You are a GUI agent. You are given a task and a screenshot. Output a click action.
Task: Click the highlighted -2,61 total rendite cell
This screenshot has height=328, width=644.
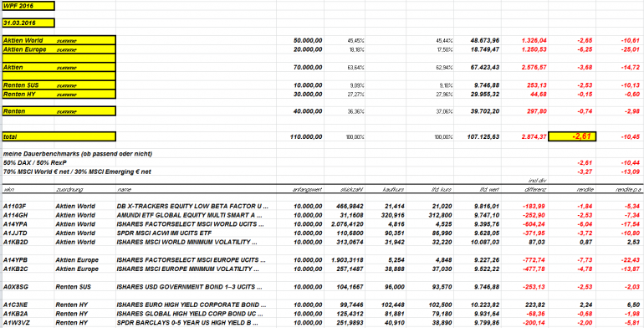coord(572,136)
